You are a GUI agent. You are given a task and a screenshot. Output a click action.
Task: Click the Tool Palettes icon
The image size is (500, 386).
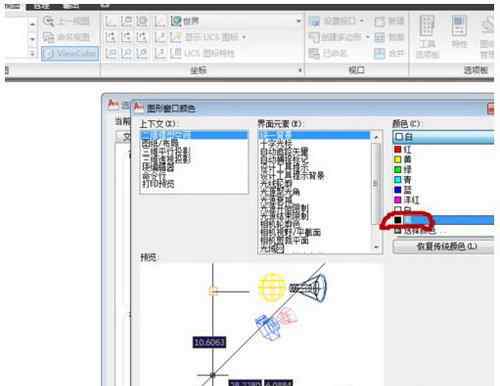427,37
